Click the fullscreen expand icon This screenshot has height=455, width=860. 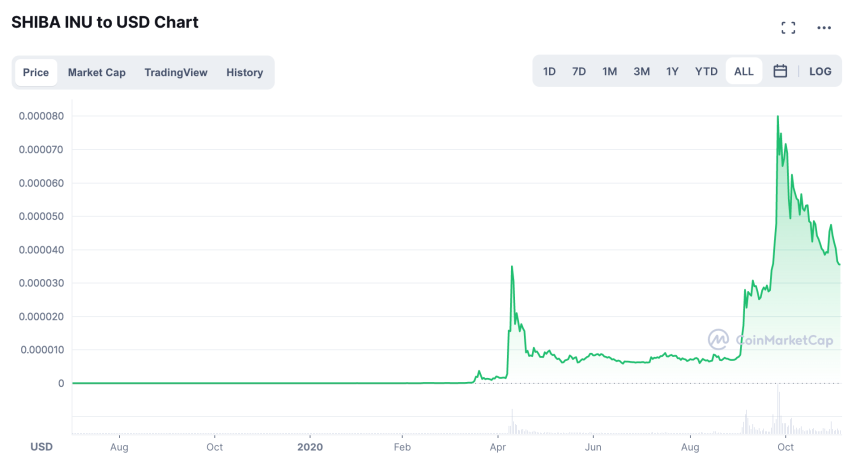tap(788, 28)
